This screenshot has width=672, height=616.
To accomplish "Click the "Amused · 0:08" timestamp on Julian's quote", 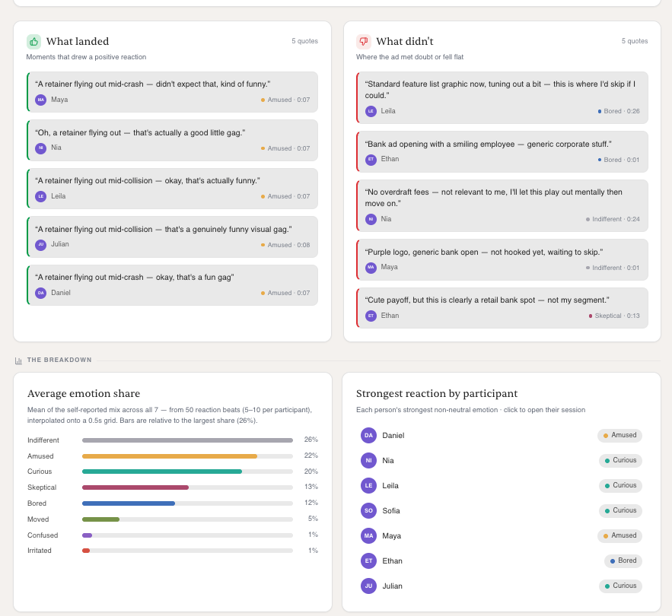I will (285, 245).
